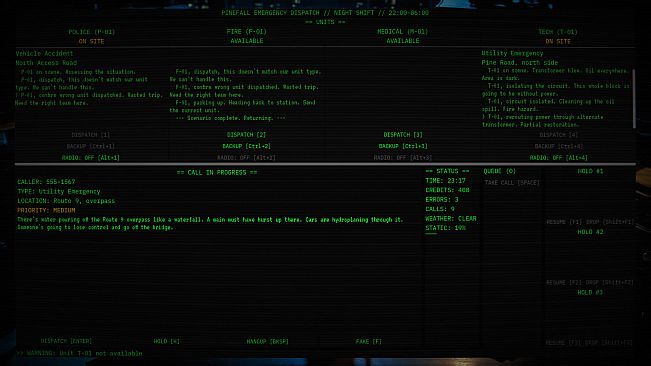Click DISPATCH [ENTER] for current call
Screen dimensions: 651x366
tap(66, 341)
